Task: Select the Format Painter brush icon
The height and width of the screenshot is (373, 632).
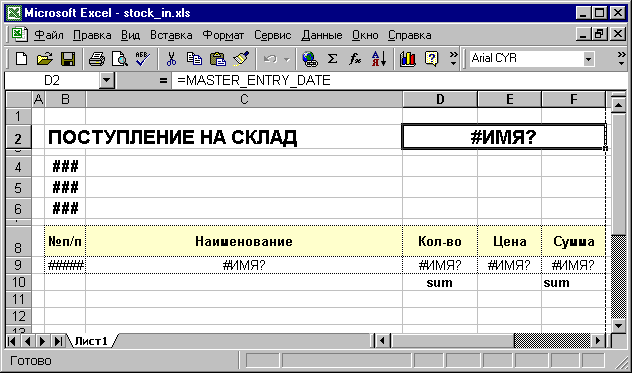Action: (241, 59)
